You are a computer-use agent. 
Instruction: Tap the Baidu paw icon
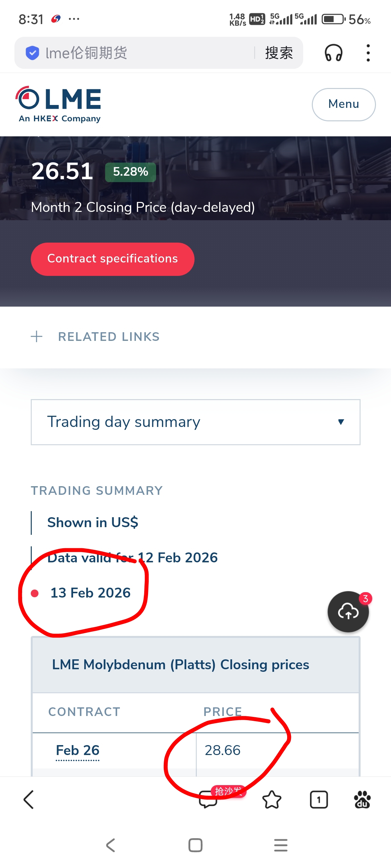click(362, 799)
